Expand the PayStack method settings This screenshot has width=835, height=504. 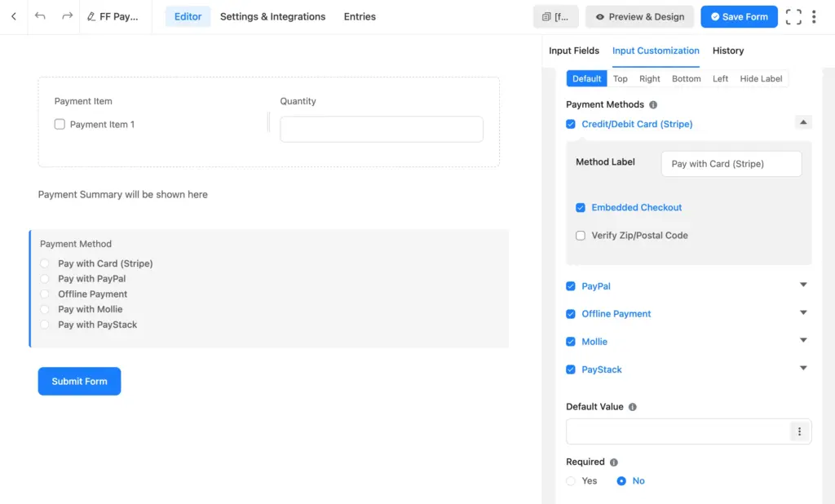coord(803,368)
